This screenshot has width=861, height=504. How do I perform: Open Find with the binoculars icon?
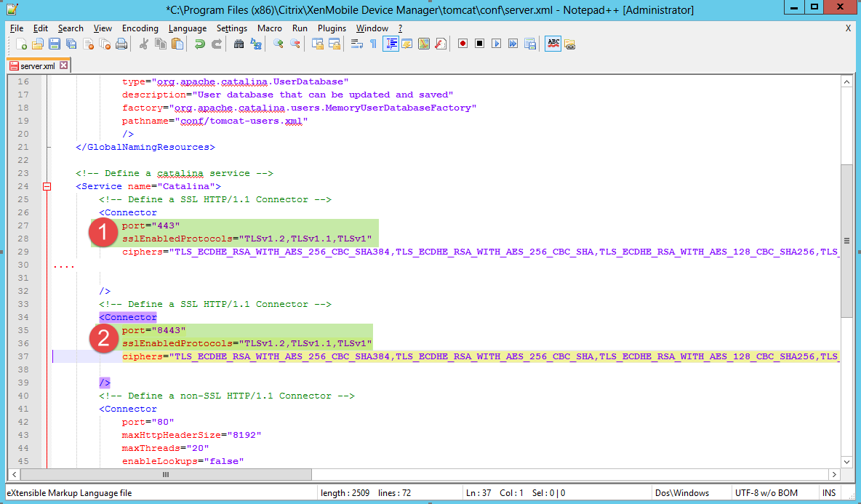click(x=239, y=44)
